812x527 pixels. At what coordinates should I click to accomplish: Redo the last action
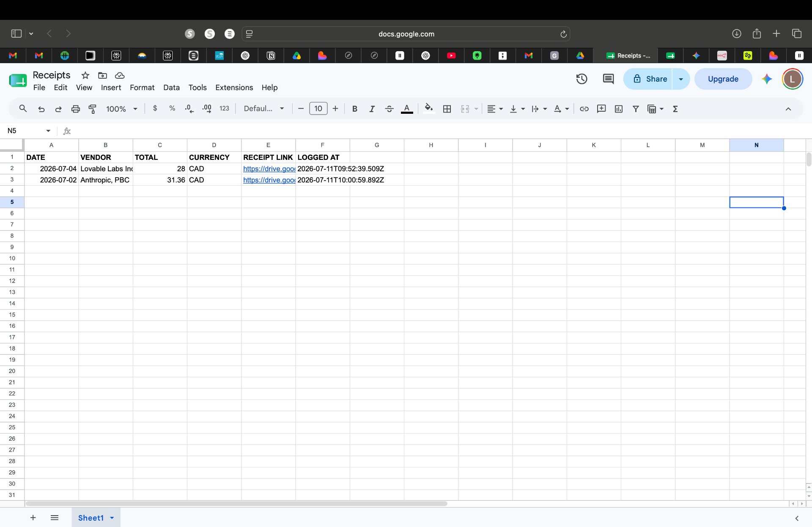pos(58,109)
